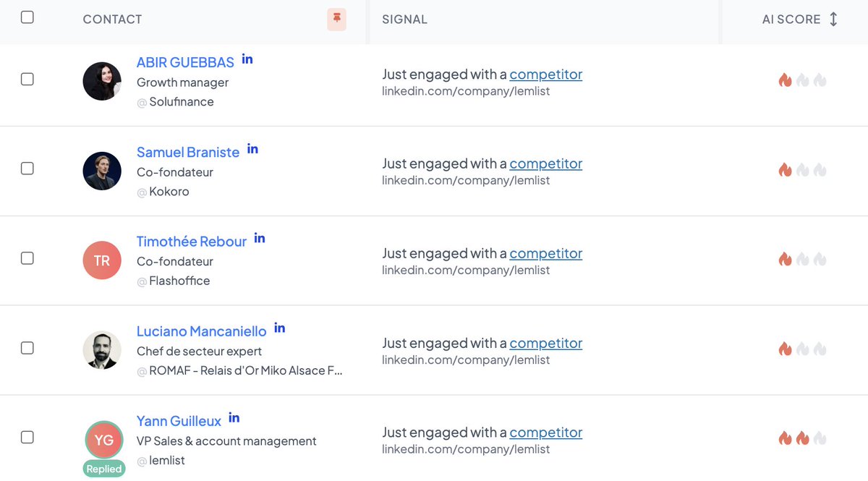Viewport: 868px width, 481px height.
Task: Click linkedin.com/company/lemlist URL in Timothée row
Action: click(x=466, y=270)
